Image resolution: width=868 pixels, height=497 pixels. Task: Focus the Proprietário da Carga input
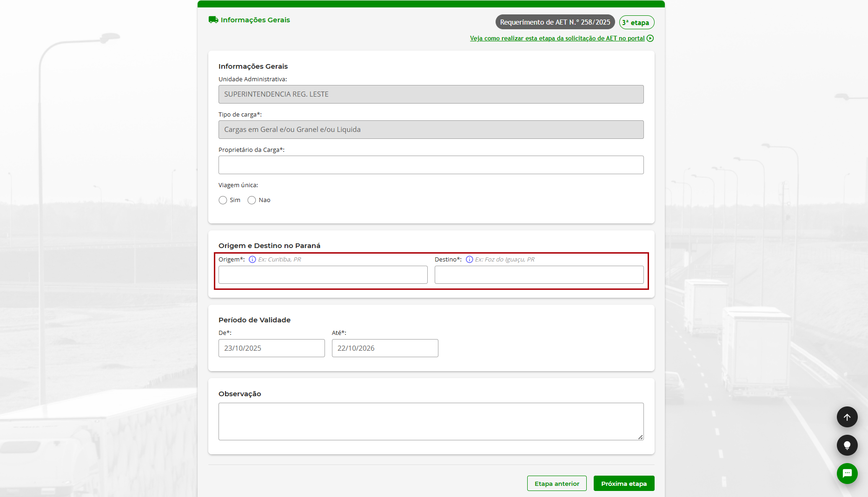(x=431, y=165)
